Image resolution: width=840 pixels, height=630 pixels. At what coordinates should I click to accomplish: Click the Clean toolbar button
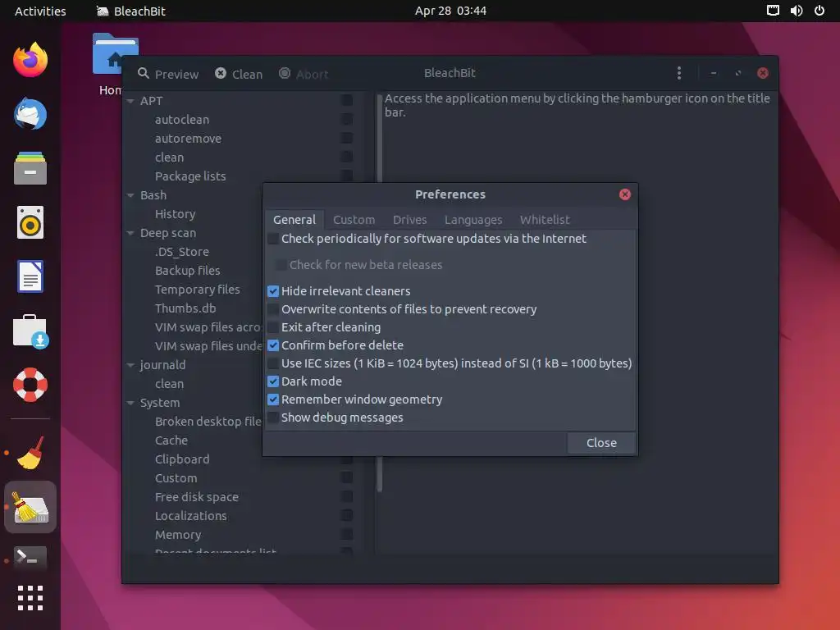239,74
